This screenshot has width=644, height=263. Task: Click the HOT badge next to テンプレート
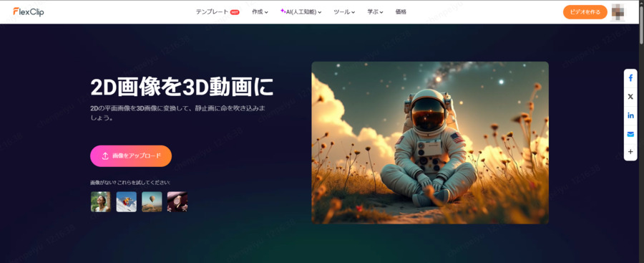pos(235,12)
